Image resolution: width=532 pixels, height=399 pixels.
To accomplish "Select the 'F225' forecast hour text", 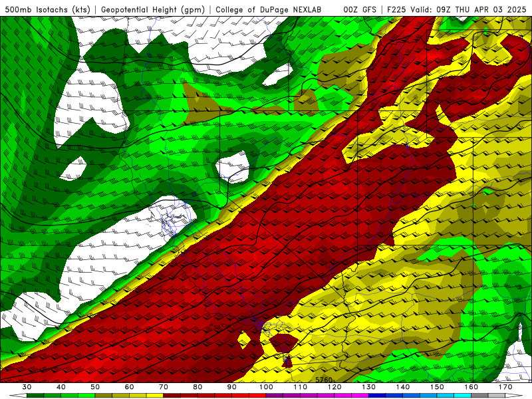I will click(x=397, y=9).
